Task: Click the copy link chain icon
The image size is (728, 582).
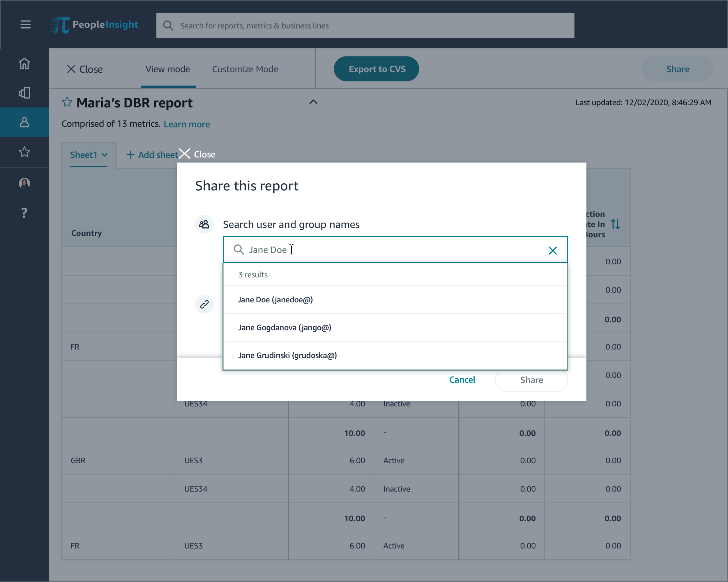Action: 204,304
